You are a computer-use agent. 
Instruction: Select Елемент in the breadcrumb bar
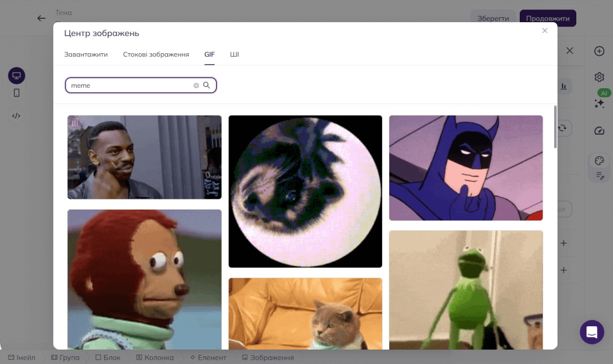point(208,357)
